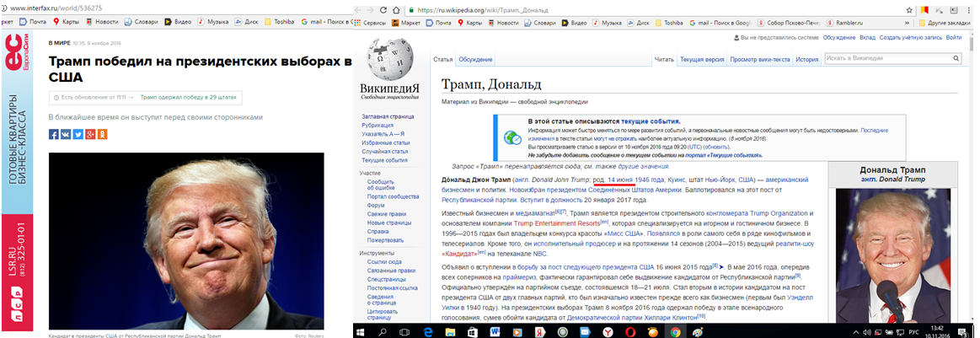Screen dimensions: 980x338
Task: Open Заглавная страница sidebar link
Action: click(388, 116)
